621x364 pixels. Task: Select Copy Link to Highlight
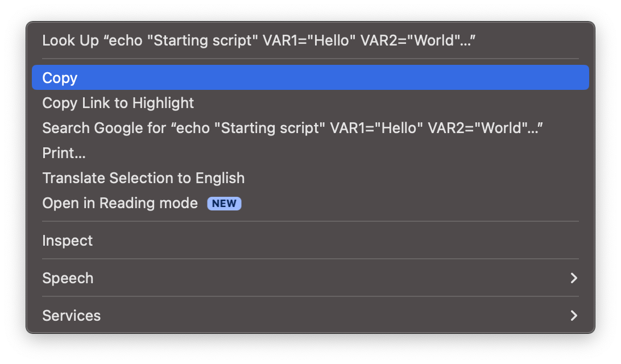[x=118, y=103]
